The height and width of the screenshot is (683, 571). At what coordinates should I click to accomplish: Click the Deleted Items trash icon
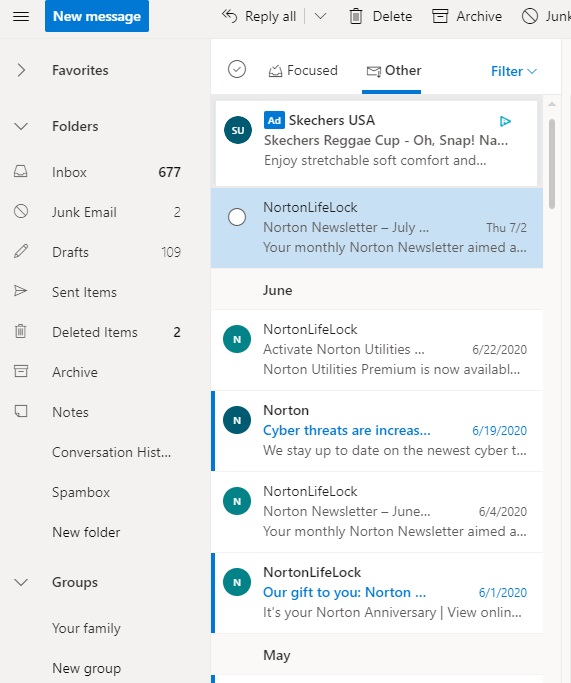tap(20, 331)
